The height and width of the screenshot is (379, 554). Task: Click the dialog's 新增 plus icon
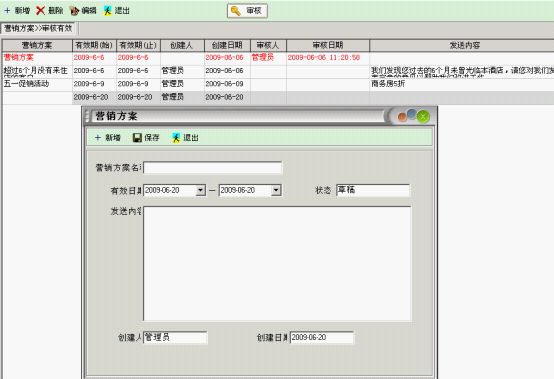pos(98,137)
